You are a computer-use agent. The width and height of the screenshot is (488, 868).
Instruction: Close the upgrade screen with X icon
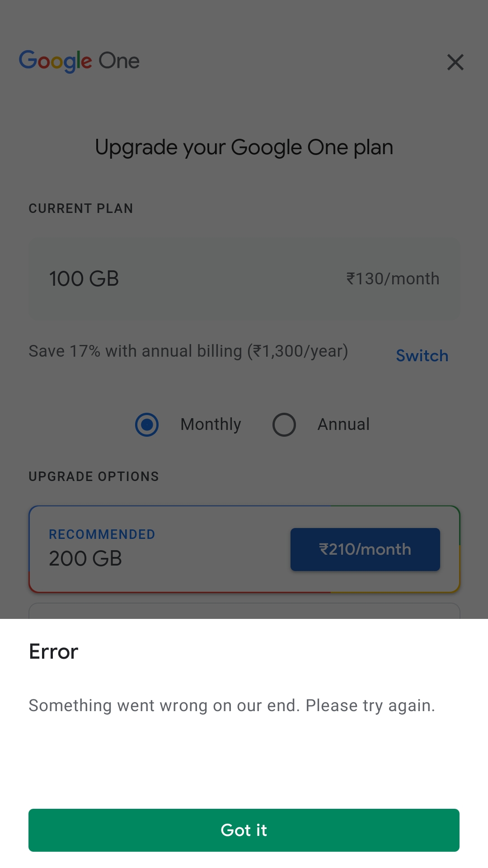[x=455, y=62]
